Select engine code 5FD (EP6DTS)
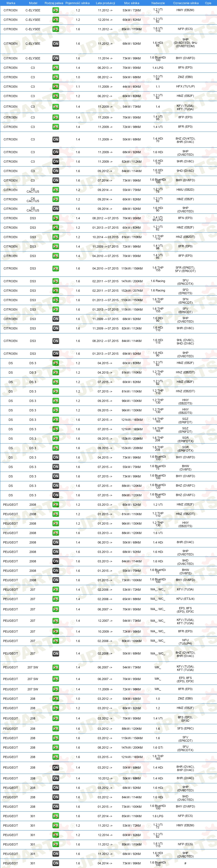This screenshot has height=868, width=217. pyautogui.click(x=185, y=291)
